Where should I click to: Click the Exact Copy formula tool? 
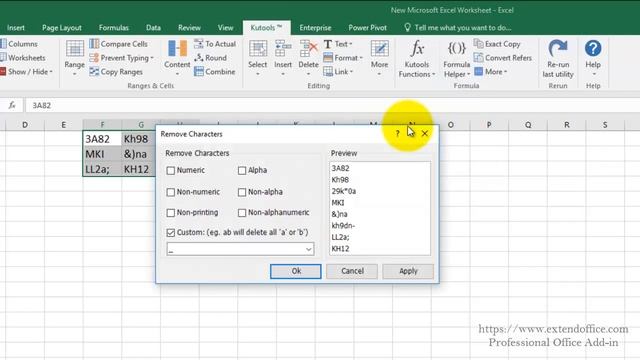pyautogui.click(x=497, y=44)
